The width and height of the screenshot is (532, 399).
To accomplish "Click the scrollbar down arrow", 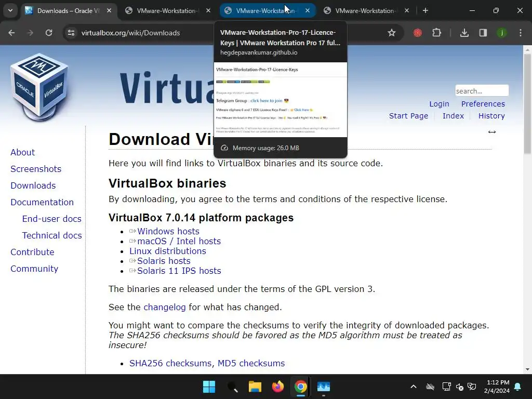I will [528, 369].
